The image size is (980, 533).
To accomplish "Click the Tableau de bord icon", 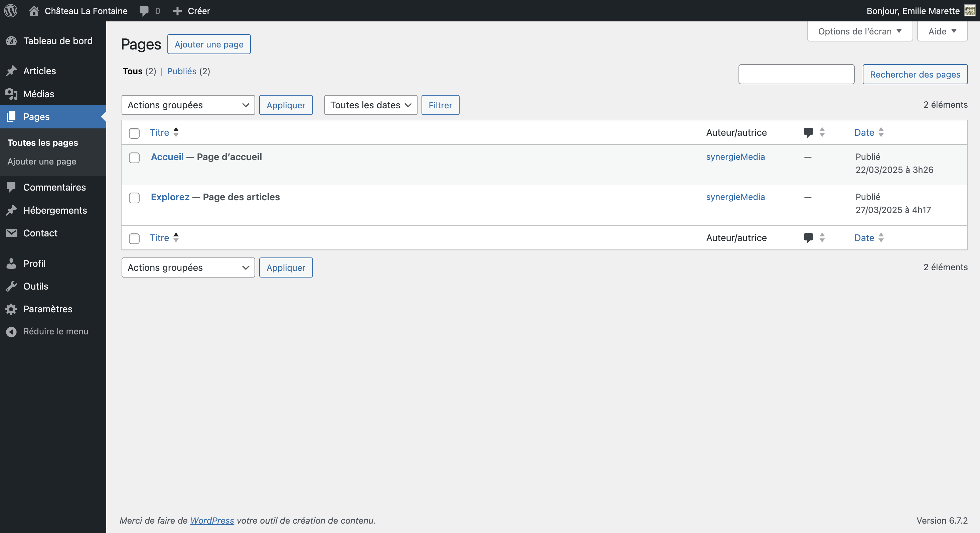I will 11,41.
